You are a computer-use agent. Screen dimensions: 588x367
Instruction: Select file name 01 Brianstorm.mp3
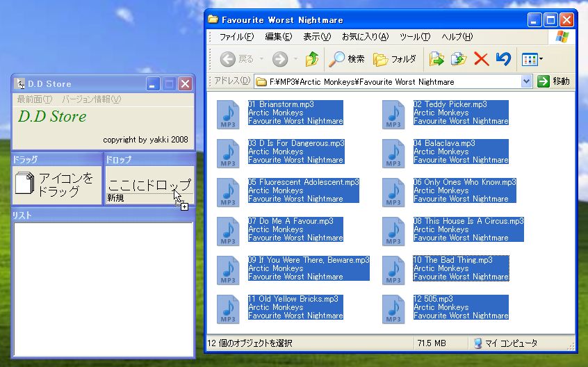(281, 104)
